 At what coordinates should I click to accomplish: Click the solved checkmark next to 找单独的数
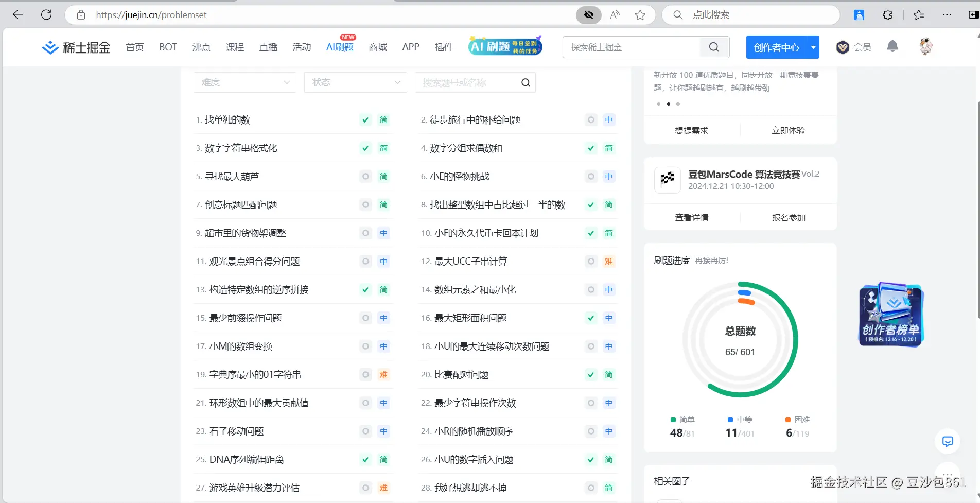[x=365, y=119]
